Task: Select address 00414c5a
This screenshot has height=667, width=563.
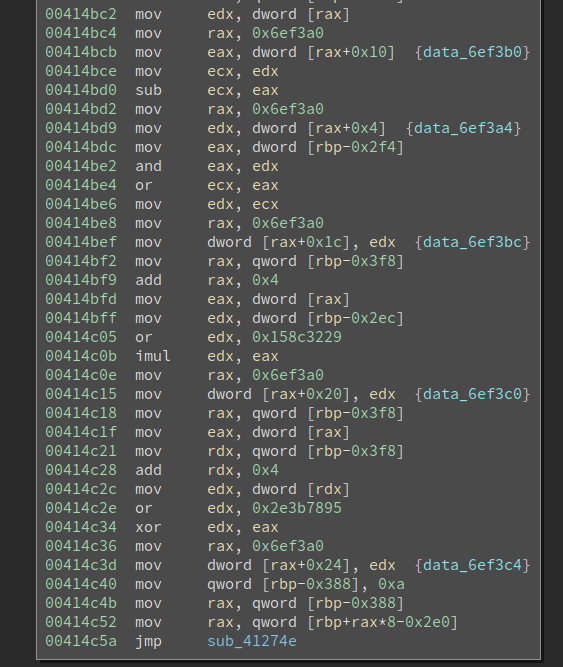Action: click(x=81, y=641)
